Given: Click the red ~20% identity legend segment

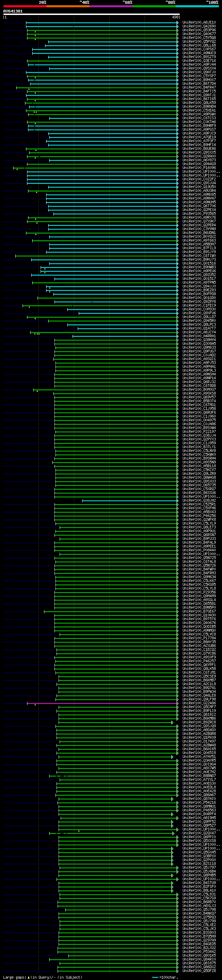Looking at the screenshot, I should click(x=25, y=6).
